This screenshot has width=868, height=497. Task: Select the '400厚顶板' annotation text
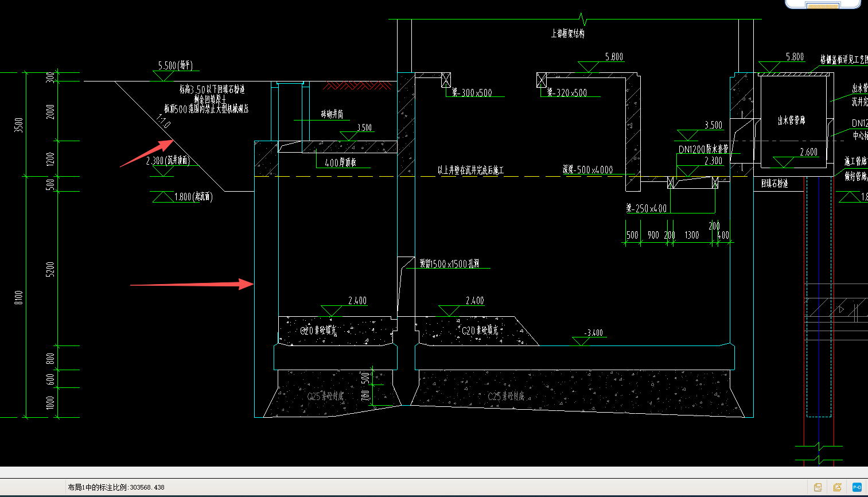click(x=341, y=162)
